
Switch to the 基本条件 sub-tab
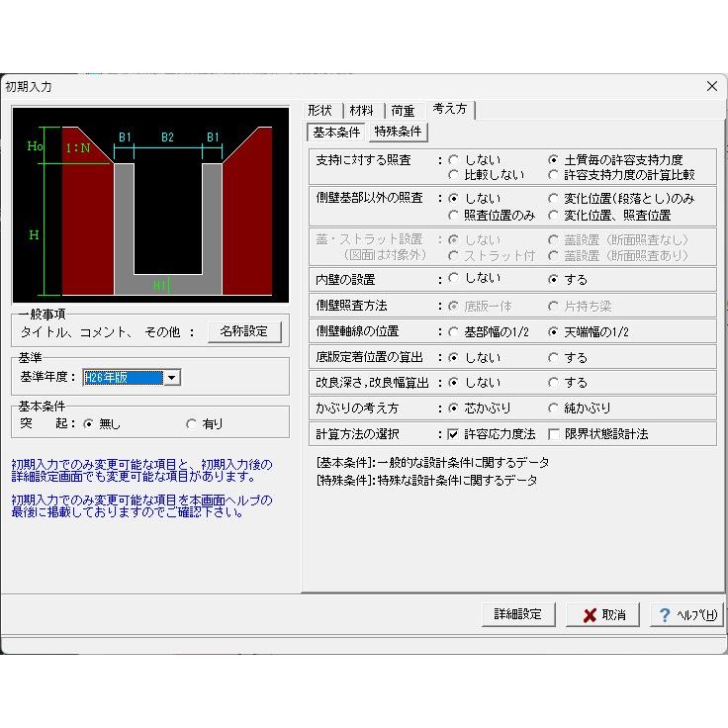pyautogui.click(x=336, y=133)
